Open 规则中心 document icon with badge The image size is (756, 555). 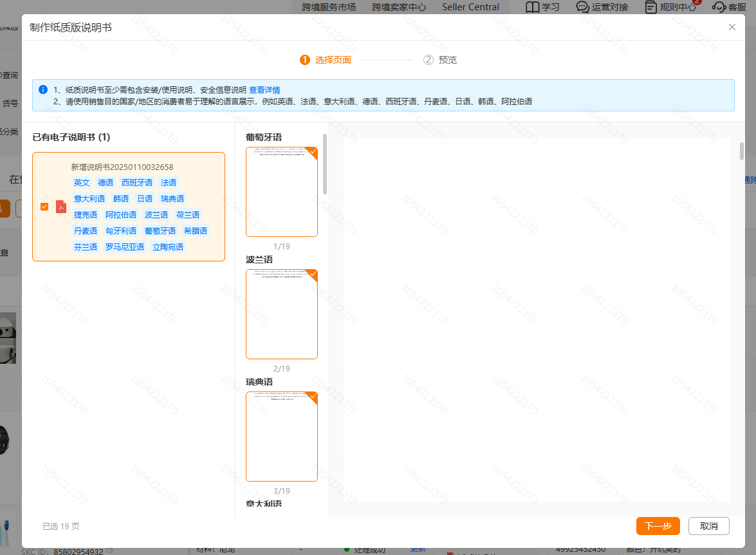pyautogui.click(x=651, y=7)
